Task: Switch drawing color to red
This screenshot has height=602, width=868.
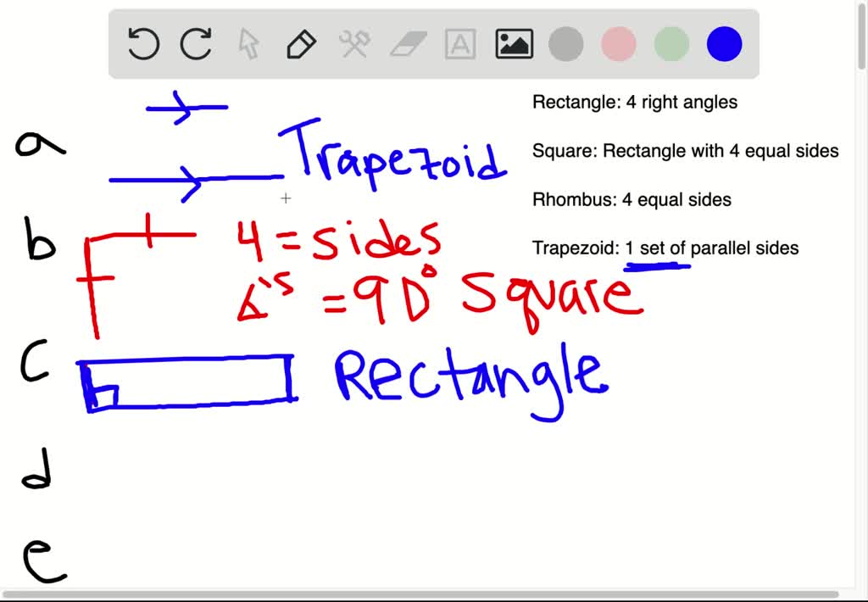Action: 618,43
